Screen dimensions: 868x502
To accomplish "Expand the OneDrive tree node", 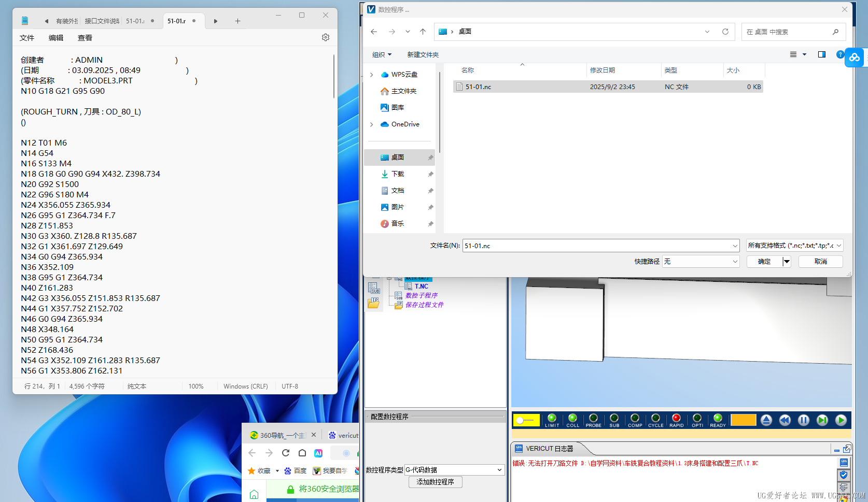I will click(x=371, y=124).
